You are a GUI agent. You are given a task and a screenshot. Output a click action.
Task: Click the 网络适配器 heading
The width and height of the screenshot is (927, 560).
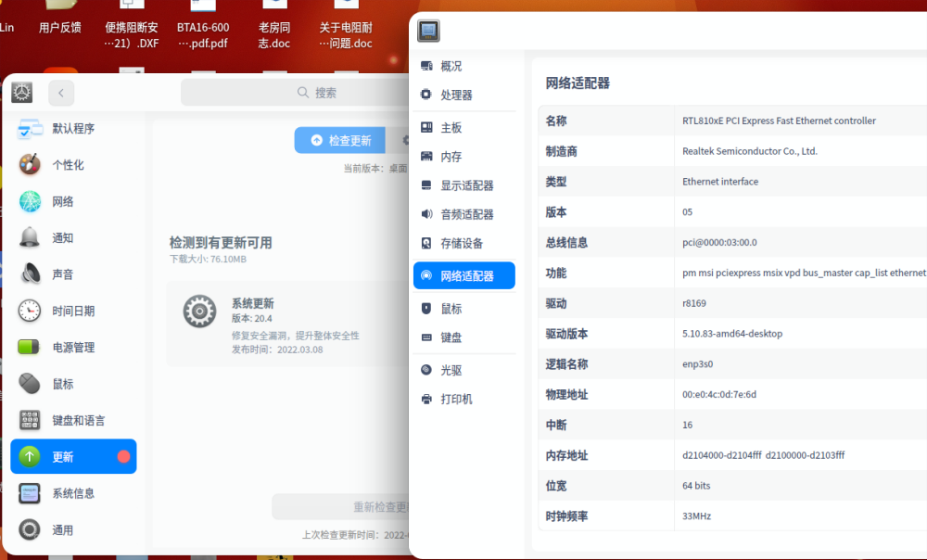click(x=578, y=83)
